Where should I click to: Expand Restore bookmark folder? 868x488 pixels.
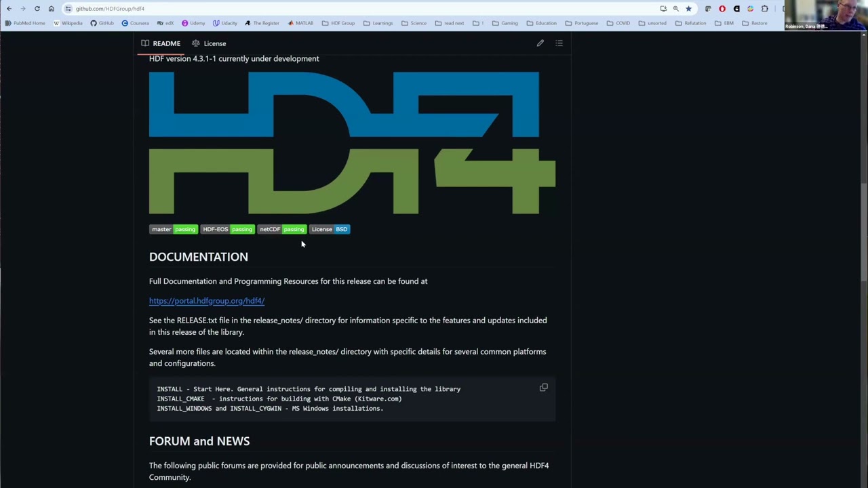click(755, 23)
